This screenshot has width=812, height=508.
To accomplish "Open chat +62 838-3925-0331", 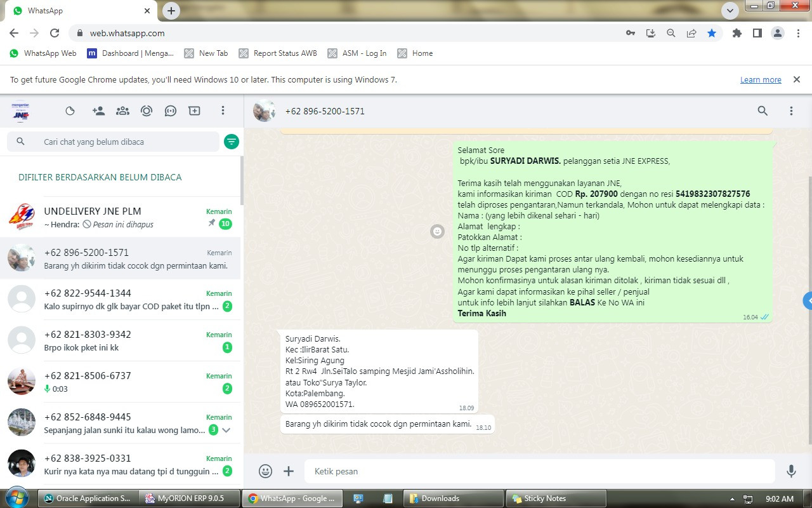I will pos(121,464).
